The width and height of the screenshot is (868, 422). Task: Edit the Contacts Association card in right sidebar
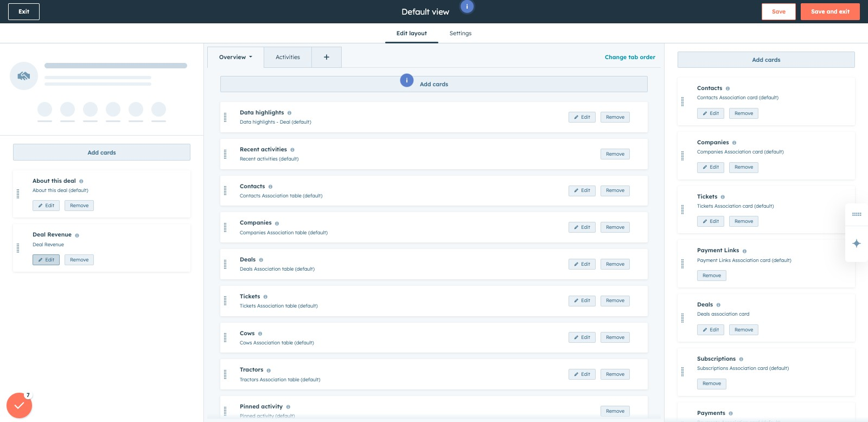pyautogui.click(x=711, y=113)
